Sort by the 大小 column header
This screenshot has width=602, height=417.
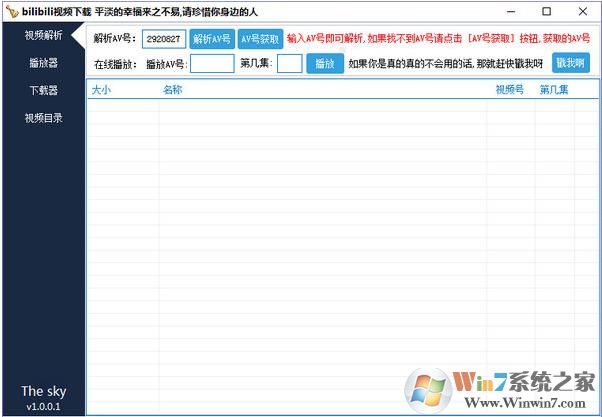point(101,90)
